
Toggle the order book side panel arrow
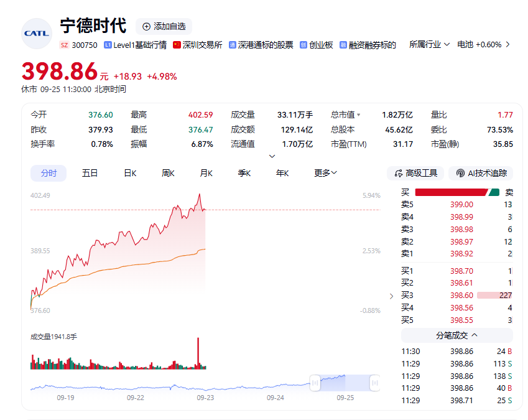point(391,296)
